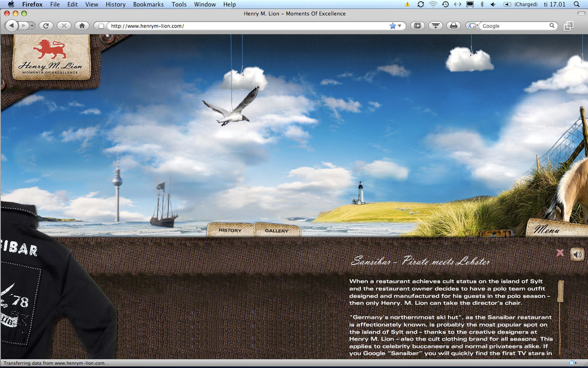The height and width of the screenshot is (368, 588).
Task: Open the Edit menu
Action: (73, 4)
